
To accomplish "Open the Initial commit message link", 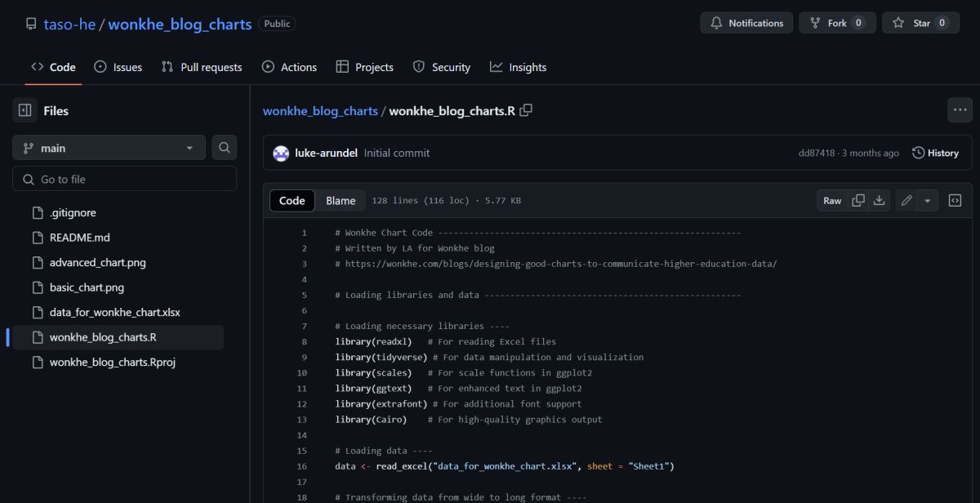I will [x=397, y=153].
